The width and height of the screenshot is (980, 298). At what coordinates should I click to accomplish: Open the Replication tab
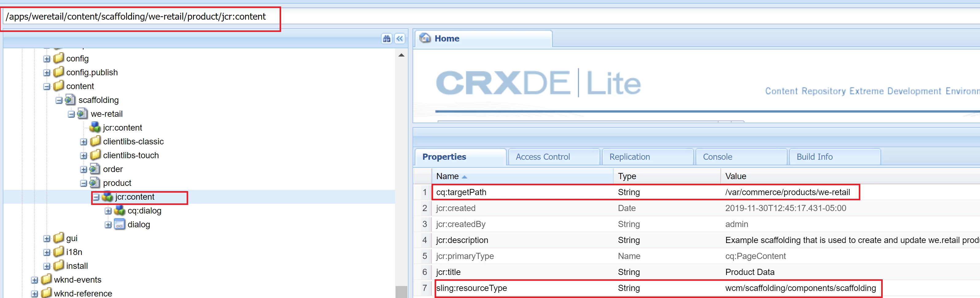648,157
